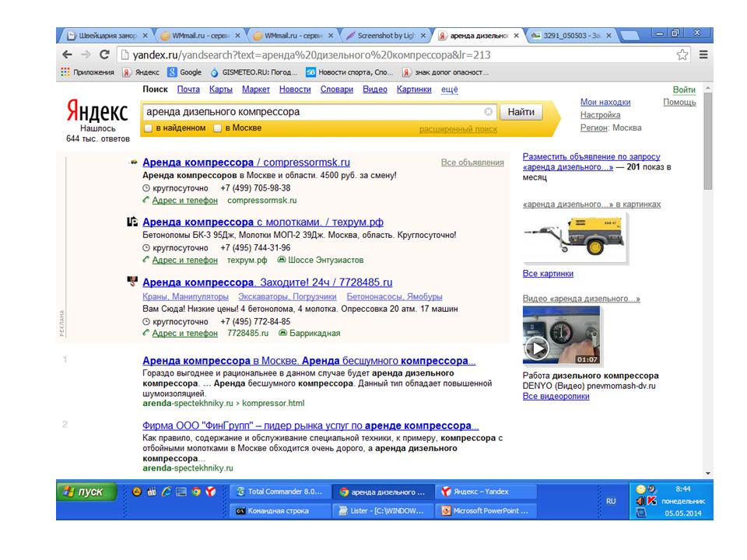
Task: Open Новости спорта bookmark
Action: 350,72
